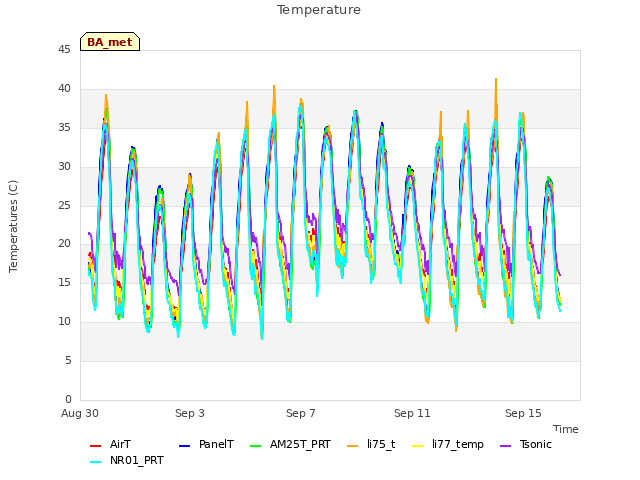Click the highest orange li75_t peak above 40
Screen dimensions: 640x480
[496, 80]
